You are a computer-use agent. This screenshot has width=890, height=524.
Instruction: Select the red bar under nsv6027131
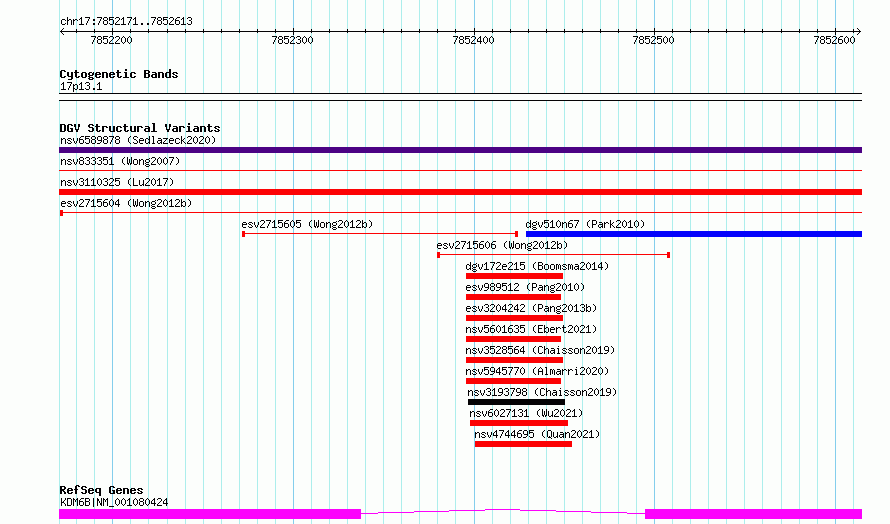(519, 423)
